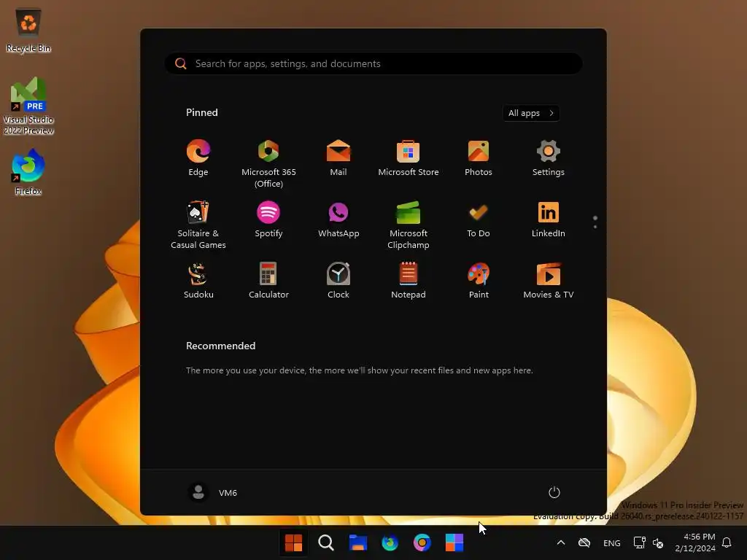The width and height of the screenshot is (747, 560).
Task: Open taskbar Search
Action: click(326, 542)
